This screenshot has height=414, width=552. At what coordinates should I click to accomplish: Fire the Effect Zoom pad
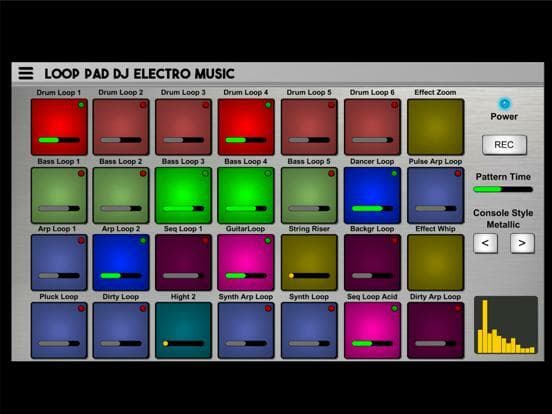coord(435,127)
